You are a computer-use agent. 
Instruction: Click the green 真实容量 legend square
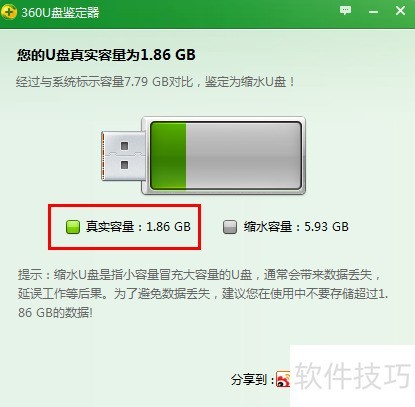(x=73, y=227)
